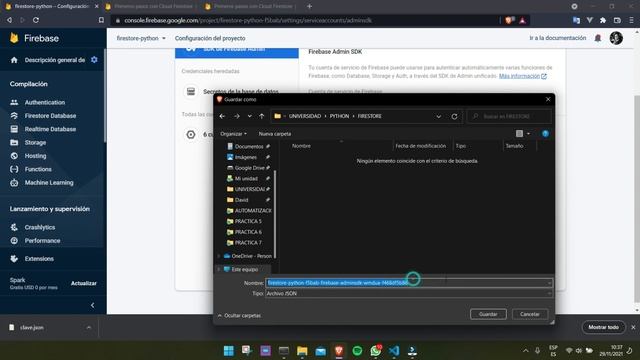Open Storage in the Firebase sidebar

point(35,142)
